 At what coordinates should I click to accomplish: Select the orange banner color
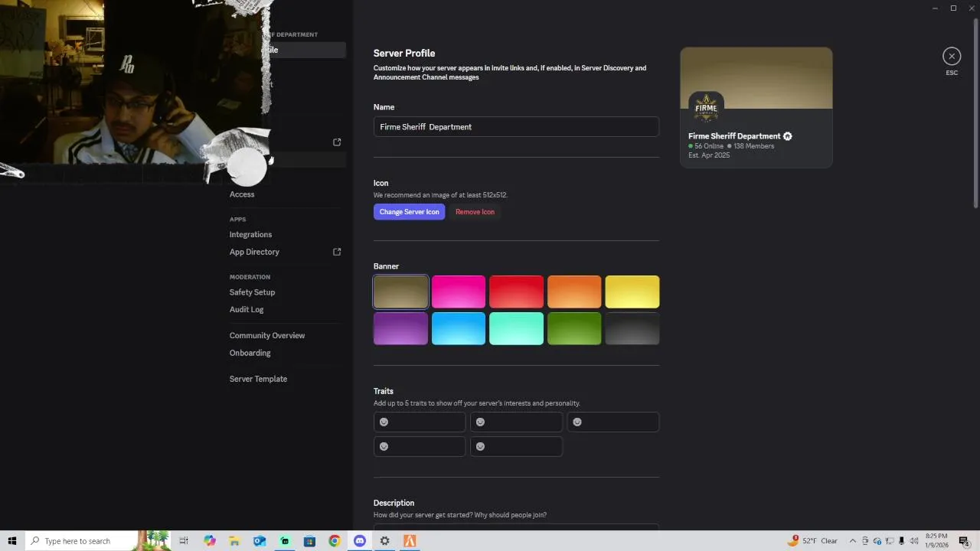tap(574, 292)
